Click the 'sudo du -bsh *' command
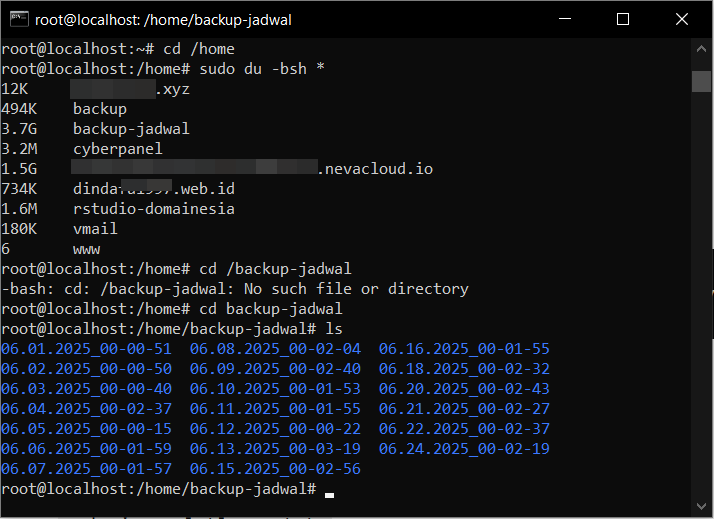The height and width of the screenshot is (519, 714). coord(262,69)
